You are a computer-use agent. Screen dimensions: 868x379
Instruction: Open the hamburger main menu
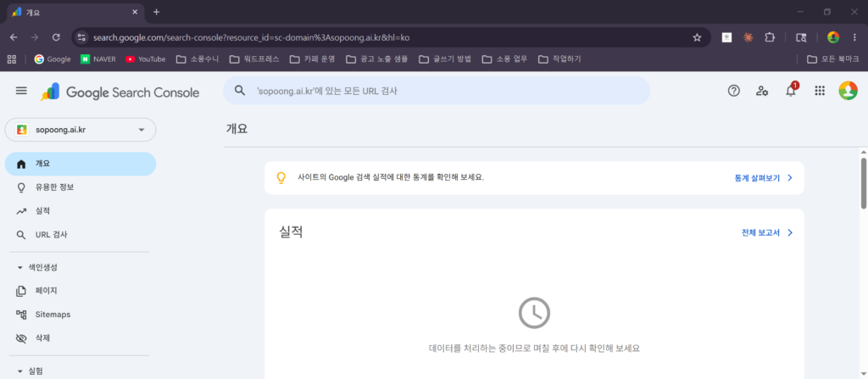[x=21, y=91]
